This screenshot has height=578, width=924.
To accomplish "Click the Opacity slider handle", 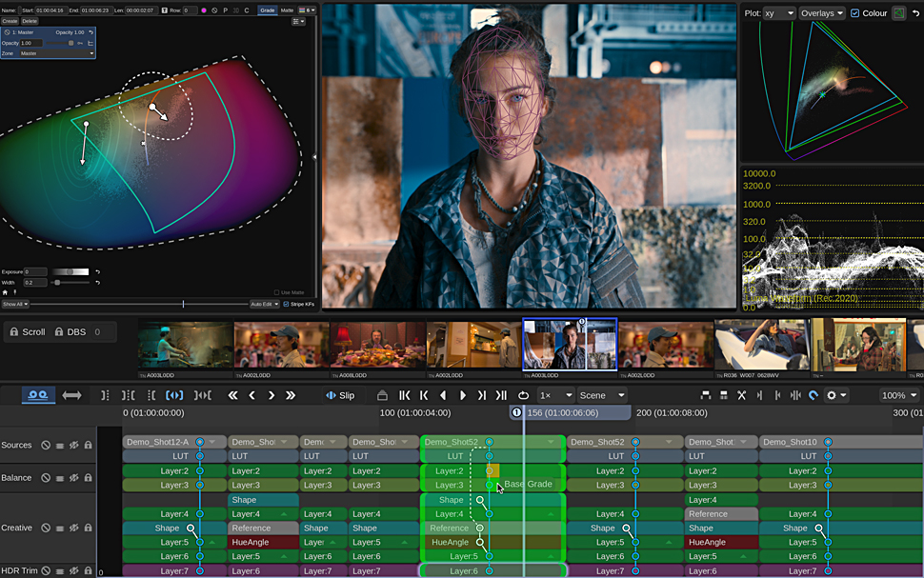I will [x=70, y=43].
